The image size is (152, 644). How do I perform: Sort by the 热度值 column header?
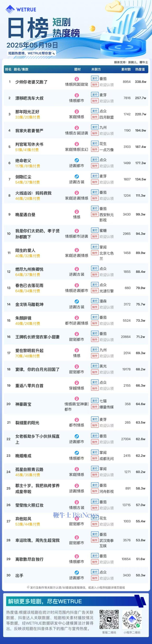(x=140, y=69)
